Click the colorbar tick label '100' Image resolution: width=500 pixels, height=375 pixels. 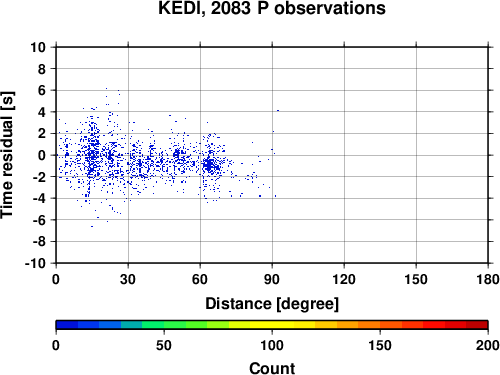tap(272, 345)
